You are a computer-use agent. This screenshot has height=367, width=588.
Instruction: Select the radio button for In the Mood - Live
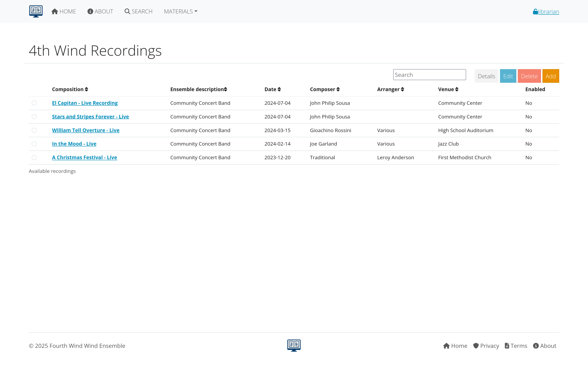(34, 144)
